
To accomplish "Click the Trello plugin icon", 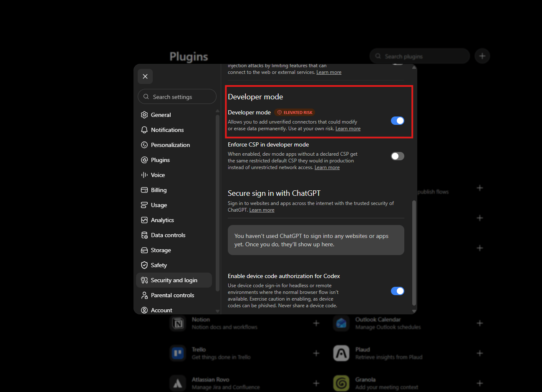I will click(178, 353).
